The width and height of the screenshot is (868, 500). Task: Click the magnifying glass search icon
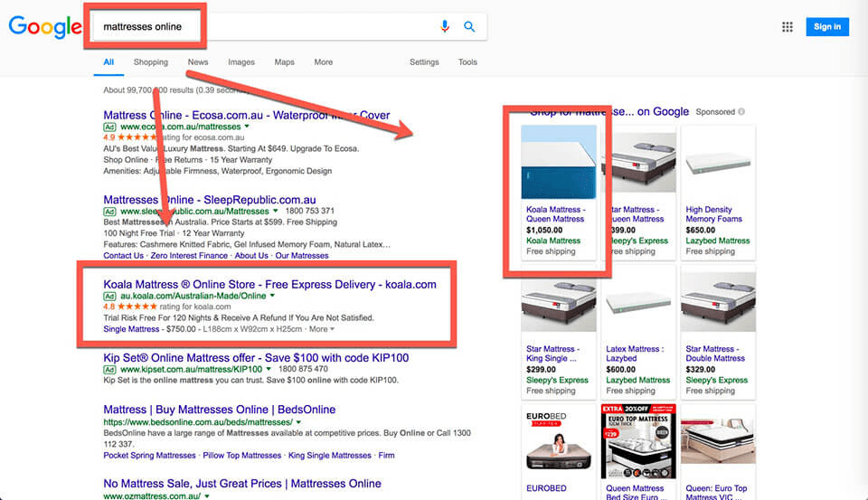[469, 26]
